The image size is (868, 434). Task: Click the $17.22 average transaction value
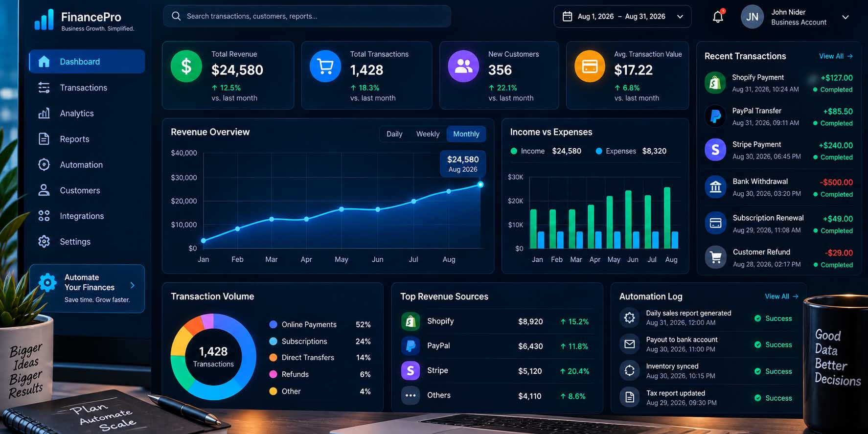coord(633,70)
